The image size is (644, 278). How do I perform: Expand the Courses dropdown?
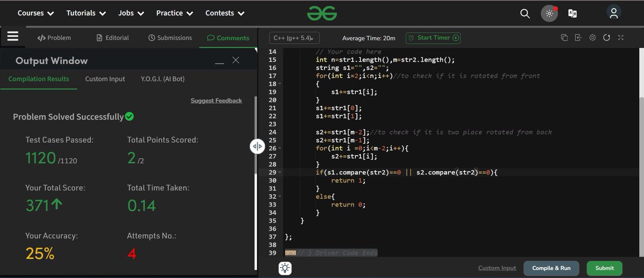pos(35,13)
